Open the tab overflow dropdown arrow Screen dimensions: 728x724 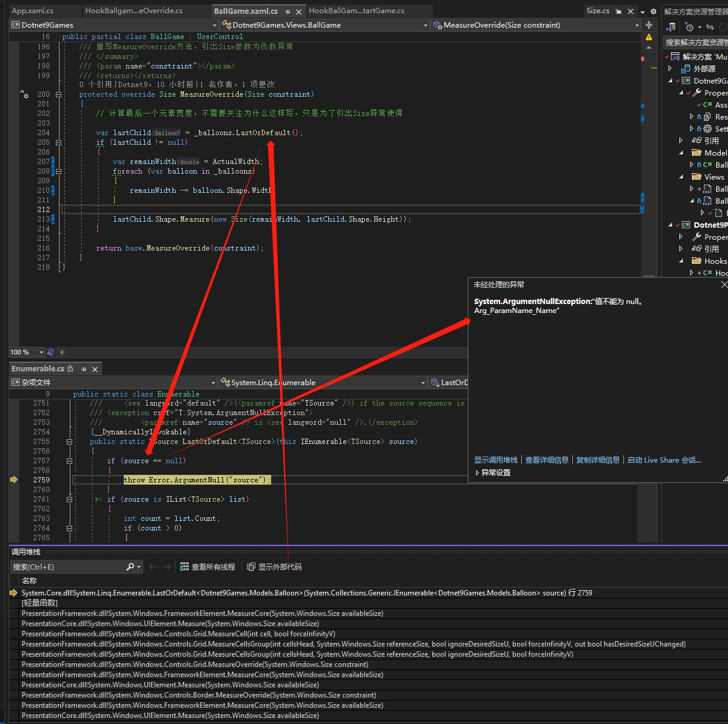click(643, 12)
